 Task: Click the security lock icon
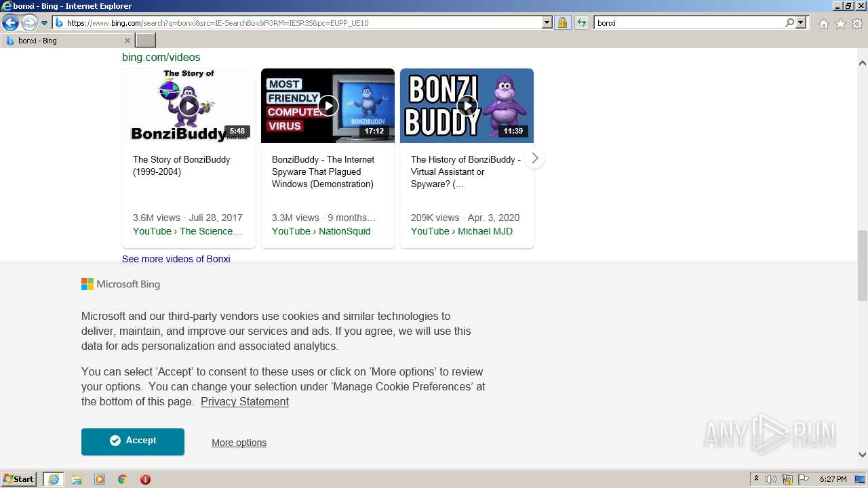coord(562,23)
